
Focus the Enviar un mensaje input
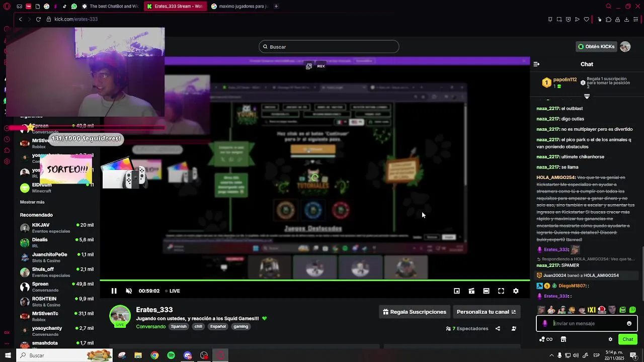click(587, 323)
